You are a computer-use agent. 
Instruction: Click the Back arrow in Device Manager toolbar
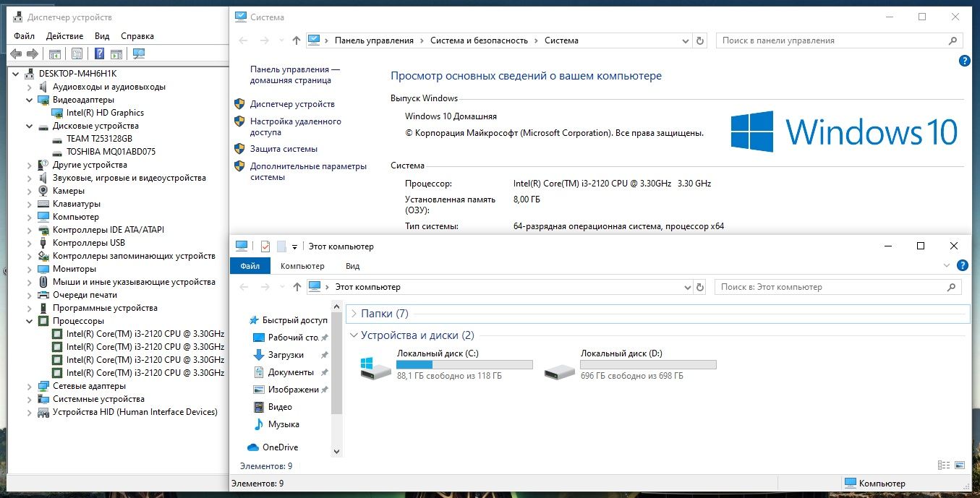16,53
